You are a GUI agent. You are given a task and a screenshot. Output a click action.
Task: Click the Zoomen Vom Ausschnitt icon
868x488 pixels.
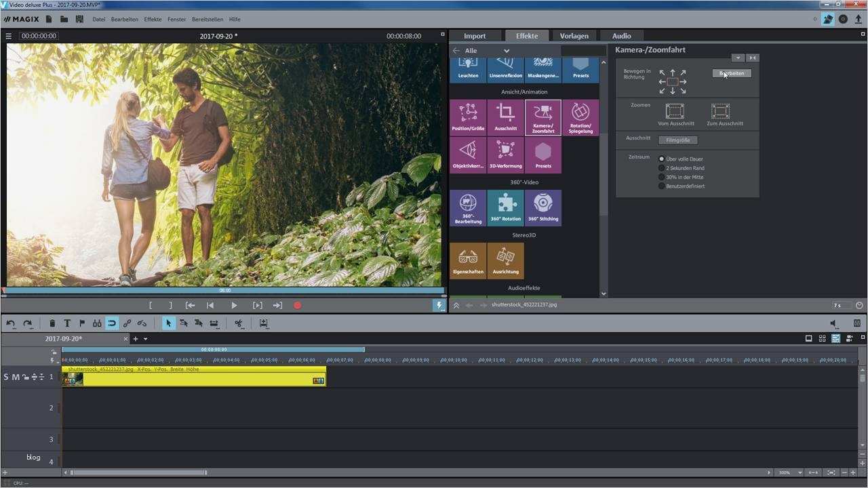pos(675,111)
